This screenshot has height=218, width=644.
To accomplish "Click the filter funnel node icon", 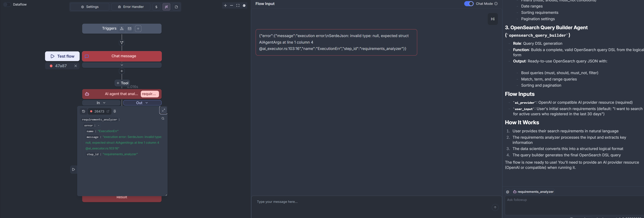I will [122, 43].
